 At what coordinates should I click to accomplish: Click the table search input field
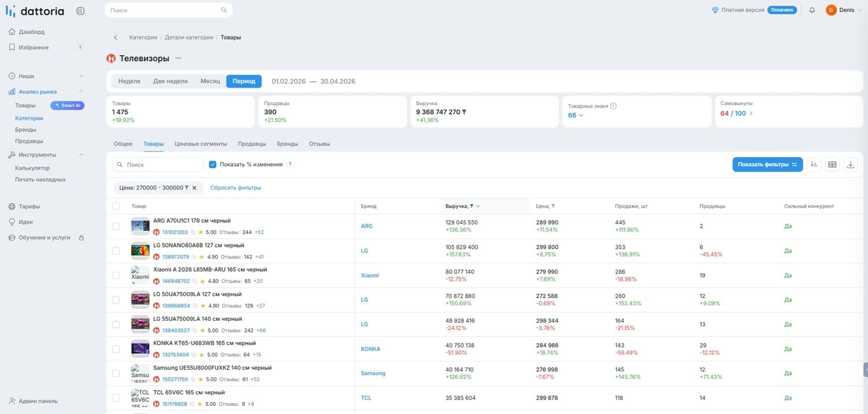pyautogui.click(x=158, y=165)
